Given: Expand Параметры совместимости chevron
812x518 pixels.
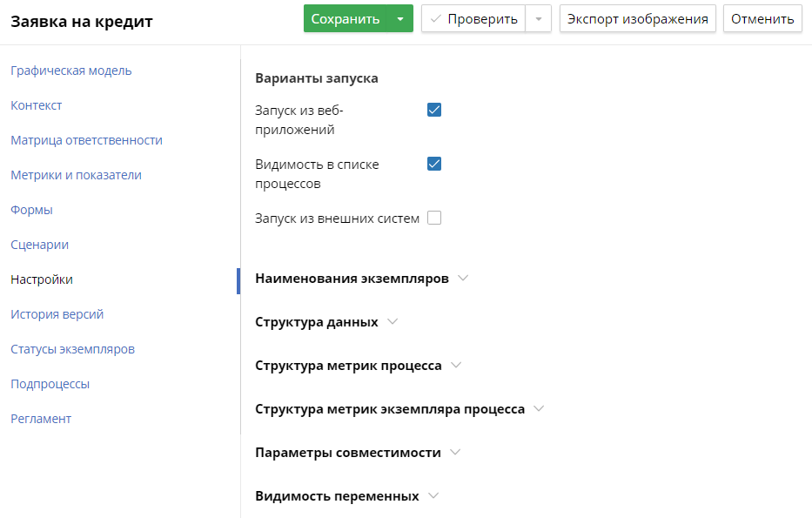Looking at the screenshot, I should tap(454, 452).
